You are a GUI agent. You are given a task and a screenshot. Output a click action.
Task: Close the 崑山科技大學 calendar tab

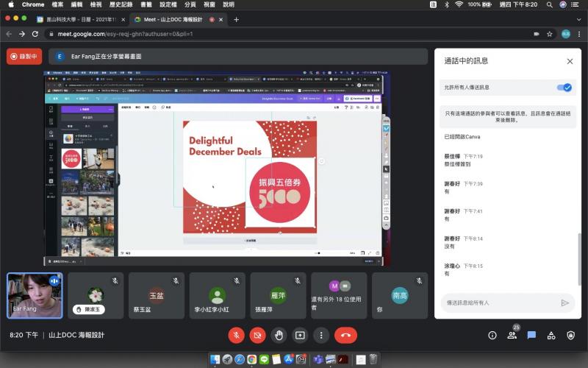click(123, 20)
